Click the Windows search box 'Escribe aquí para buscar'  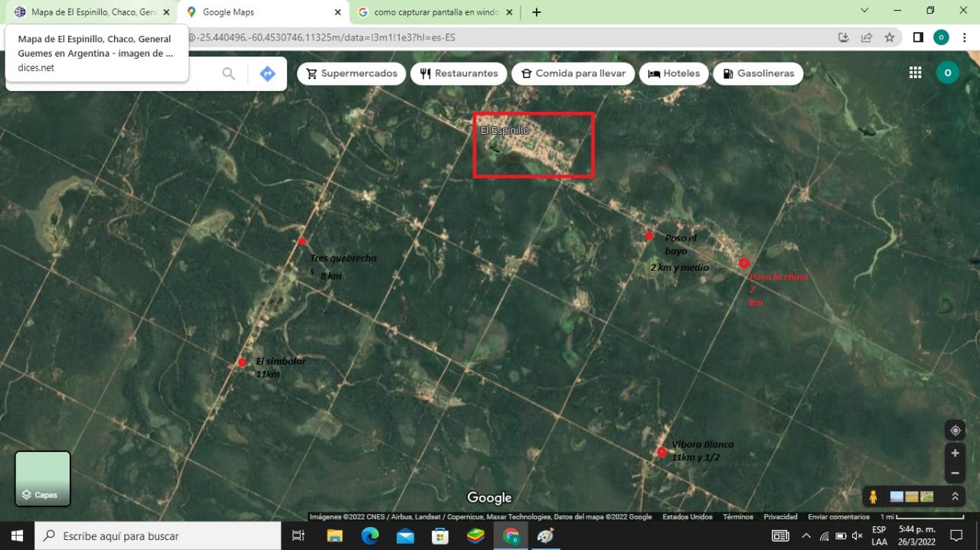click(158, 536)
